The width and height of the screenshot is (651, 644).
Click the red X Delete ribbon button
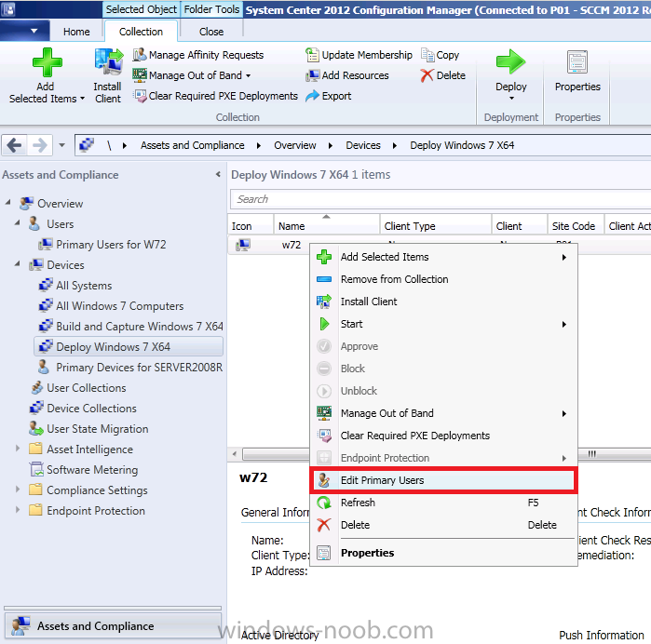(x=443, y=75)
